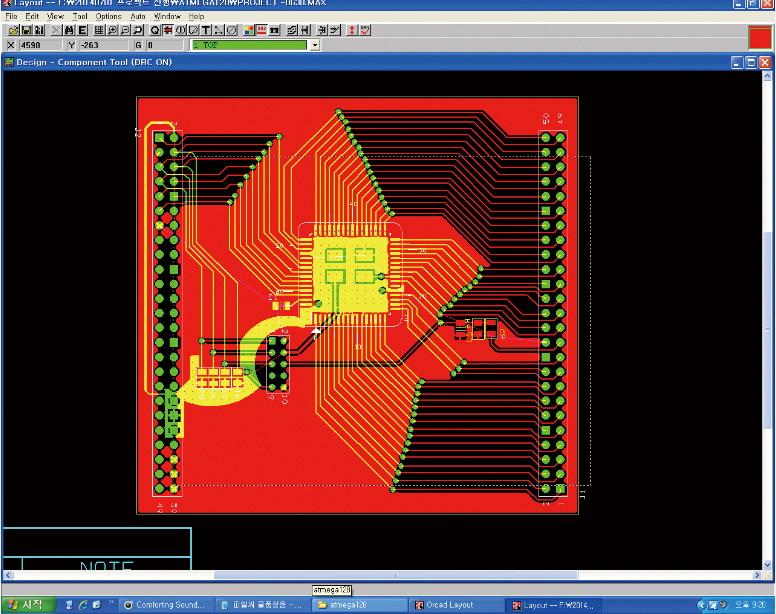
Task: Open the Auto menu
Action: [138, 16]
